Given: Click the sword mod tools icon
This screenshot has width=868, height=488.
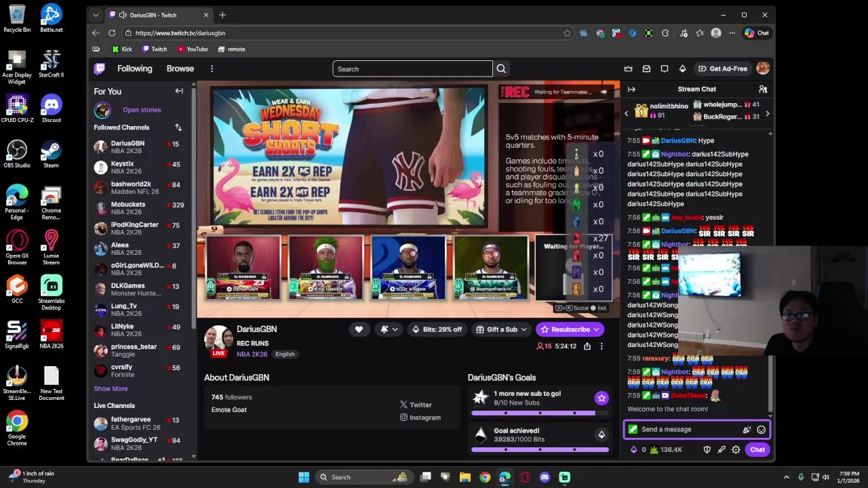Looking at the screenshot, I should click(722, 450).
